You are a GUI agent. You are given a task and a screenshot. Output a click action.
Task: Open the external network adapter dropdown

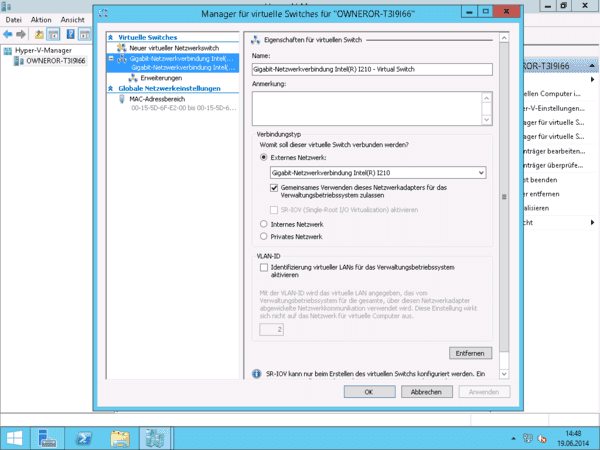click(x=481, y=173)
